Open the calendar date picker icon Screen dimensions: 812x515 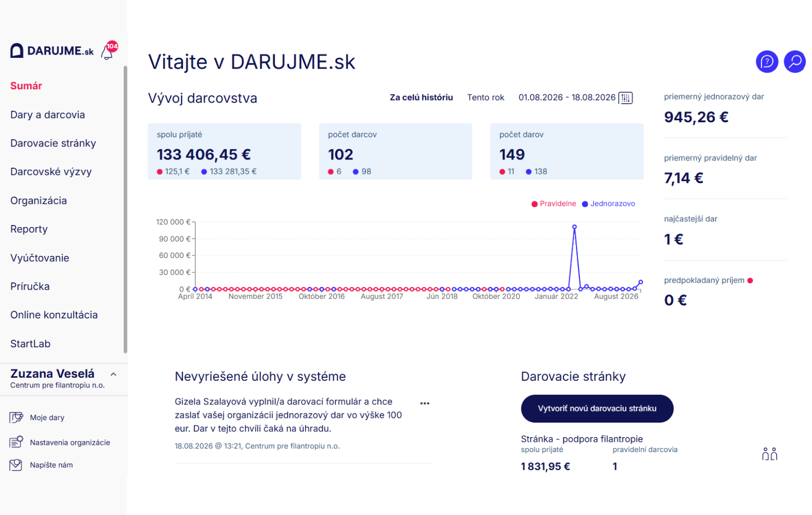pyautogui.click(x=625, y=98)
